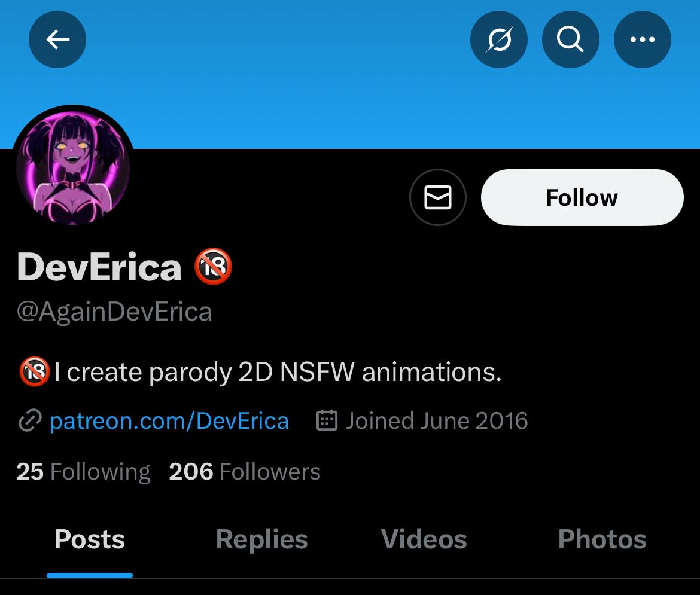The image size is (700, 595).
Task: View the 206 Followers list
Action: coord(245,472)
